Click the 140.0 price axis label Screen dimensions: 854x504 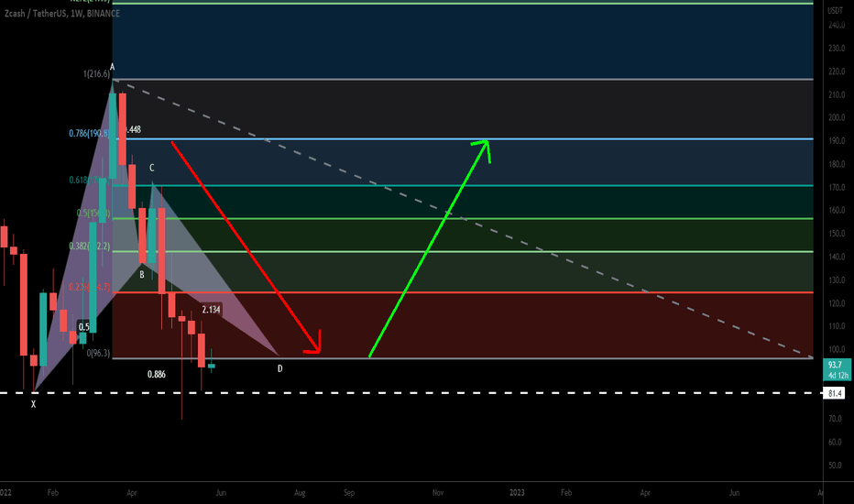point(837,257)
